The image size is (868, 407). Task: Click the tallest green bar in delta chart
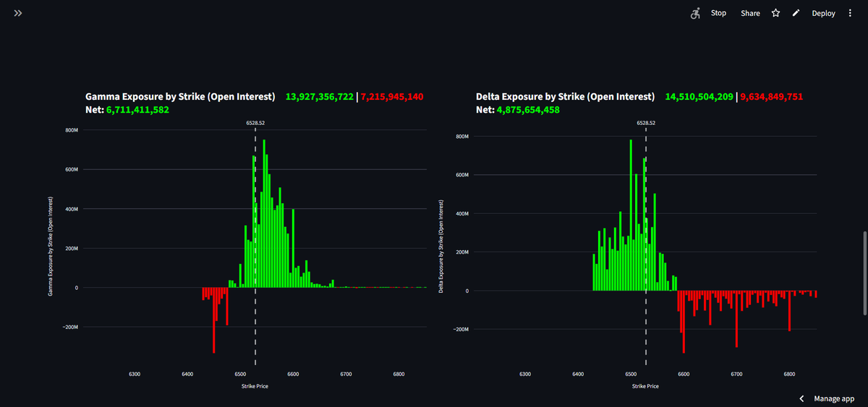[x=631, y=215]
